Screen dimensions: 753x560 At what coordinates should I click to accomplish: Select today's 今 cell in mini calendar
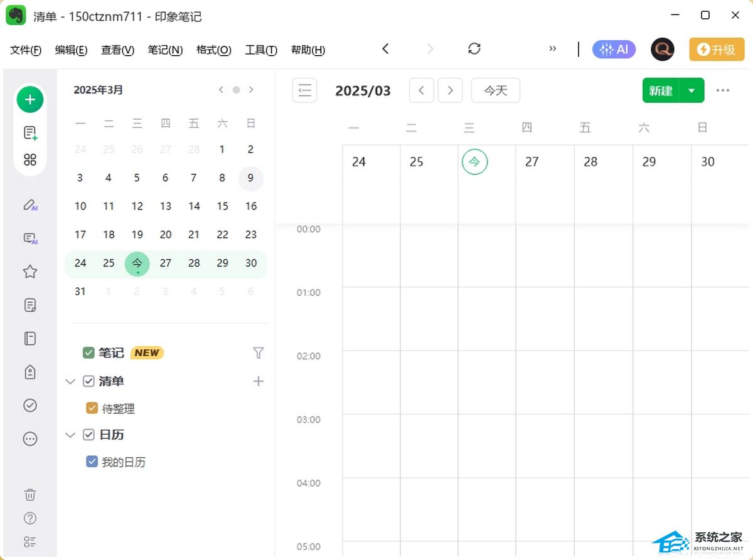coord(137,263)
